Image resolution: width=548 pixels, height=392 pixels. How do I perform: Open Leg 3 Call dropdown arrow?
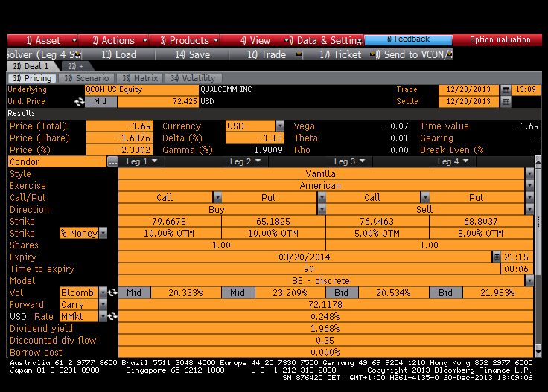click(425, 198)
